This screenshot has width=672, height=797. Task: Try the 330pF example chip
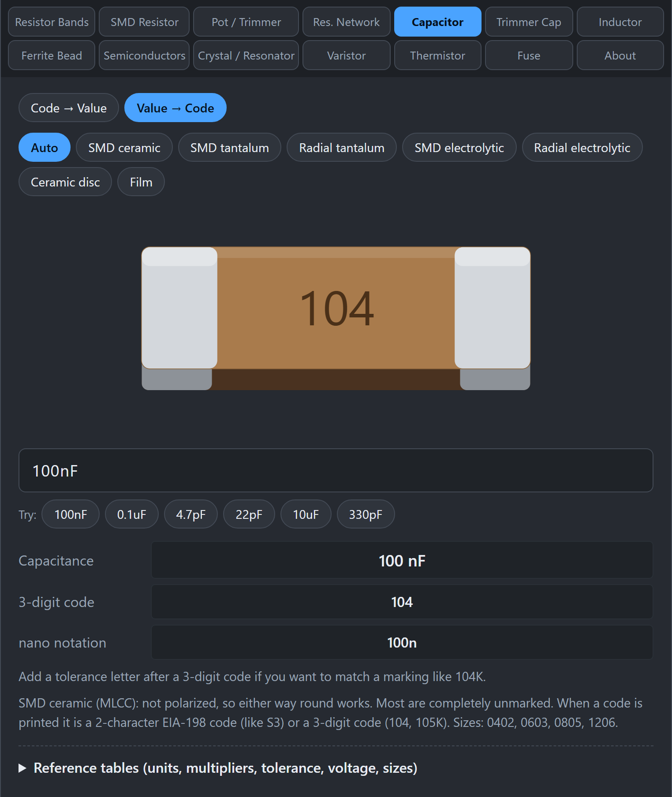click(366, 514)
